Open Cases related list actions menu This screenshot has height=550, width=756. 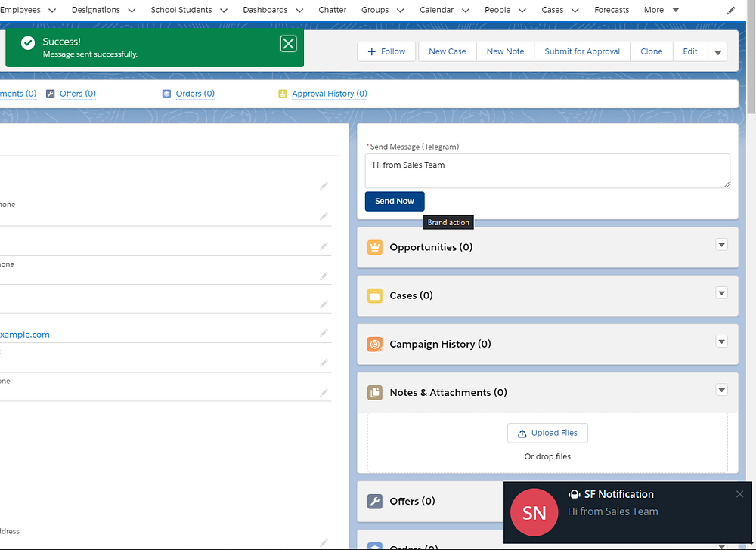[721, 293]
